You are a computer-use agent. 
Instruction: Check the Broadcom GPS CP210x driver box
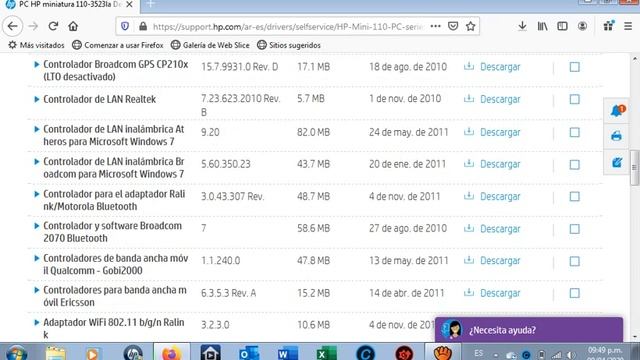click(x=574, y=67)
